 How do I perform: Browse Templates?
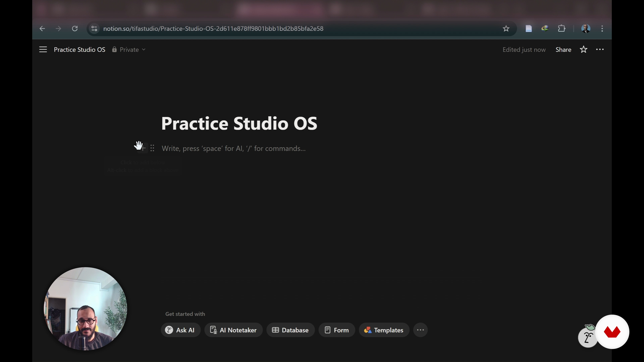pyautogui.click(x=384, y=330)
